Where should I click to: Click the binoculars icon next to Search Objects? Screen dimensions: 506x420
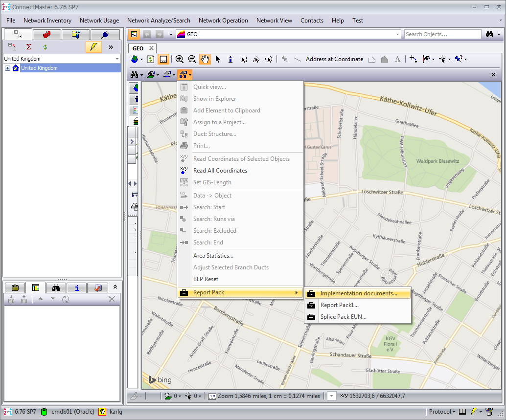(x=489, y=34)
